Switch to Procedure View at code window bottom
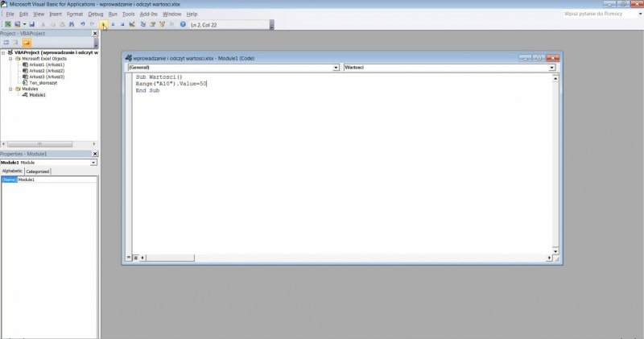 click(x=127, y=258)
